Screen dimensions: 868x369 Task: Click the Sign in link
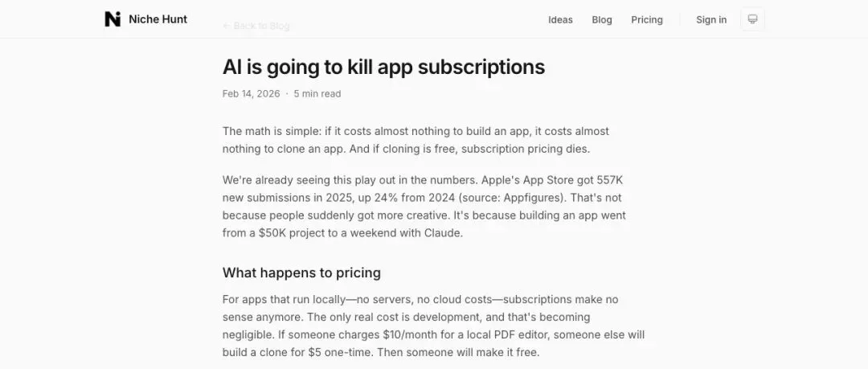click(711, 20)
